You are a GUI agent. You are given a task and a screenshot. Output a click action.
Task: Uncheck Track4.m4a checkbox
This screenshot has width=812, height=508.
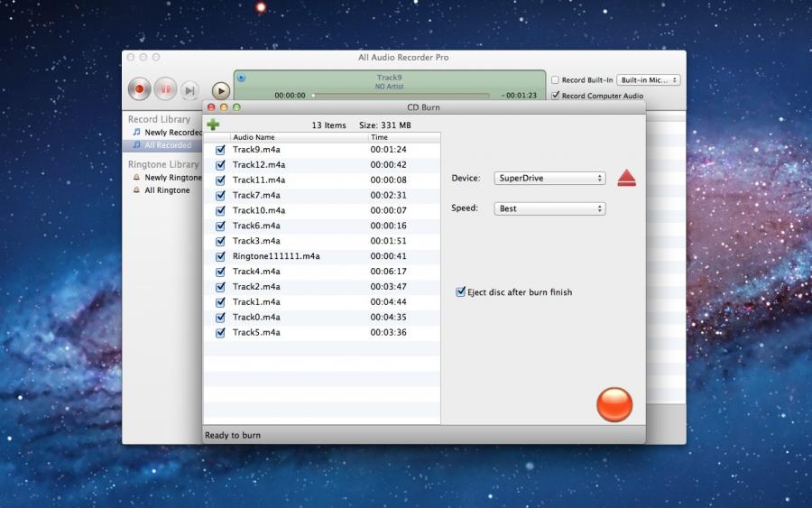pos(221,272)
